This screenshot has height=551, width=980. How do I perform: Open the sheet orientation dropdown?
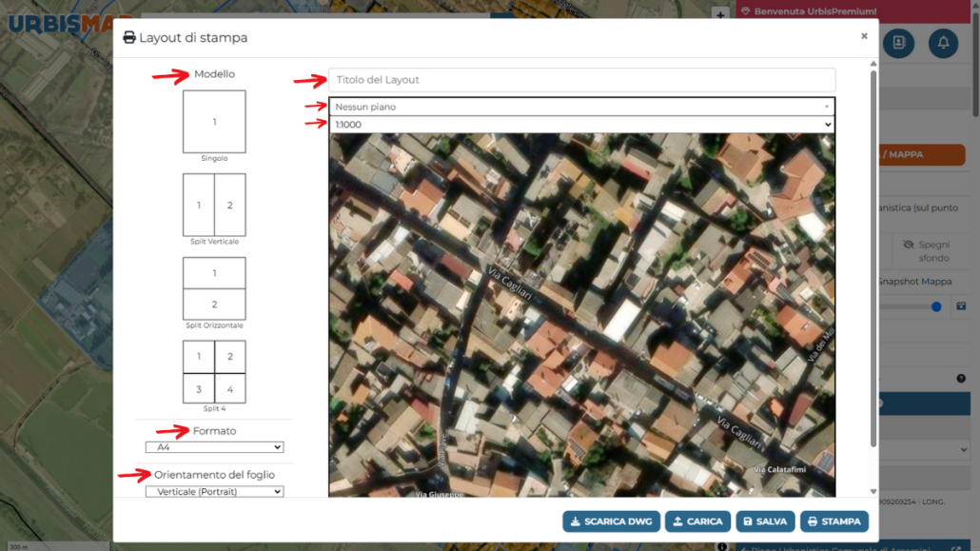pyautogui.click(x=214, y=492)
